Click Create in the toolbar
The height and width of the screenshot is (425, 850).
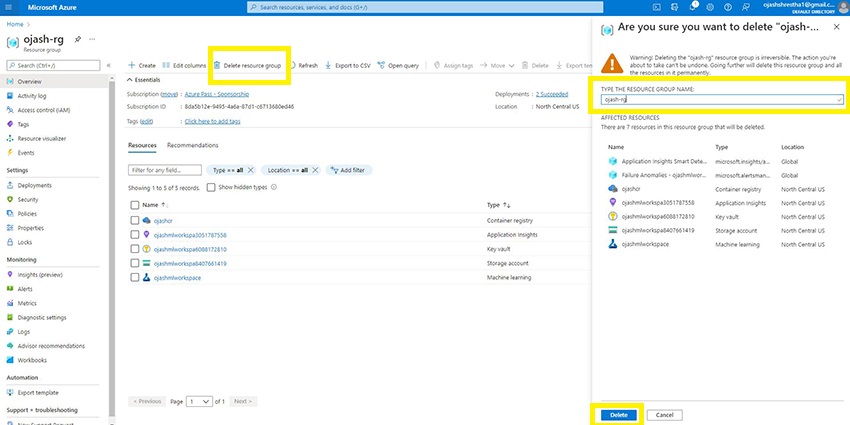point(141,66)
